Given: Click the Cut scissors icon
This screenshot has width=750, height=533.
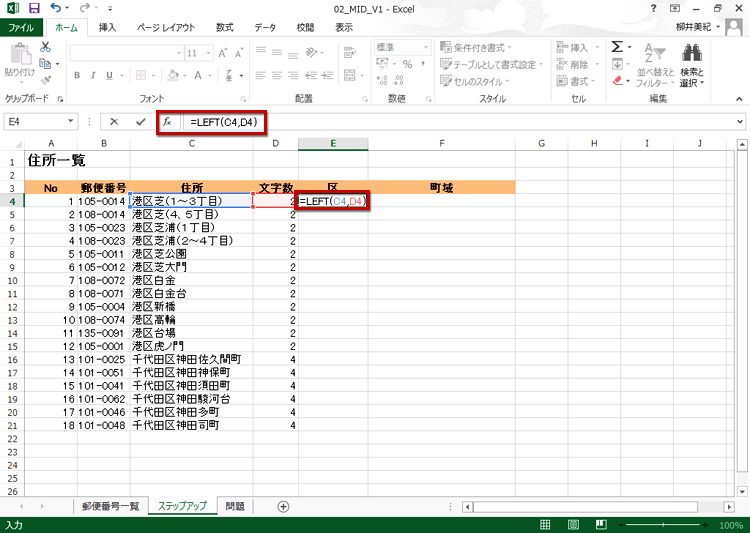Looking at the screenshot, I should pos(45,47).
